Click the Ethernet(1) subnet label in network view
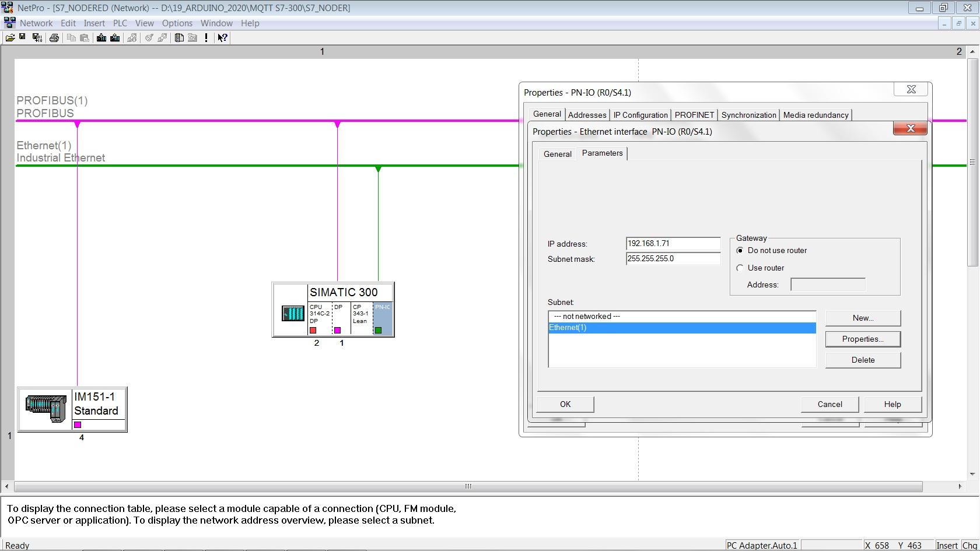Screen dimensions: 980x551 click(44, 146)
